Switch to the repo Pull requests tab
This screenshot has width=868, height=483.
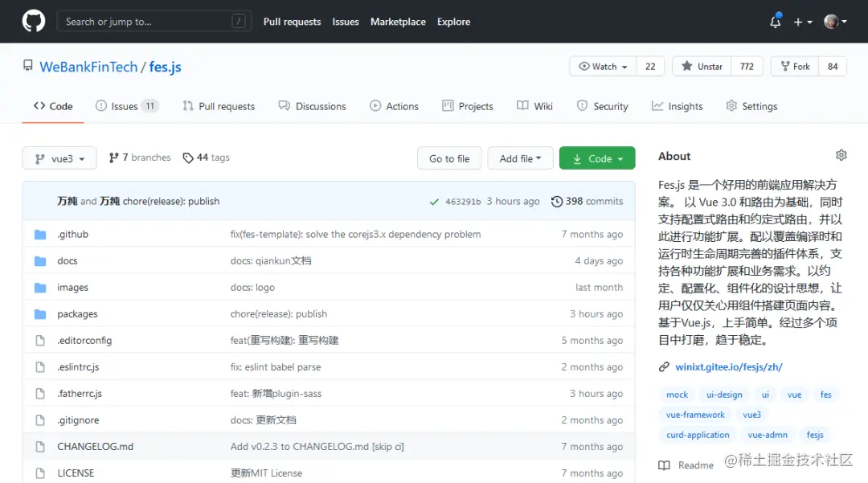pos(219,106)
